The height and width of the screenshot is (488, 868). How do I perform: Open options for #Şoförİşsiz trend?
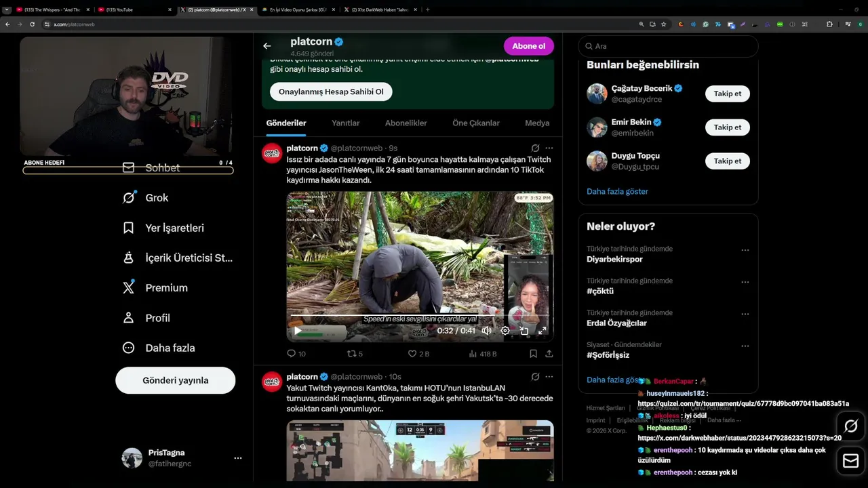tap(745, 346)
